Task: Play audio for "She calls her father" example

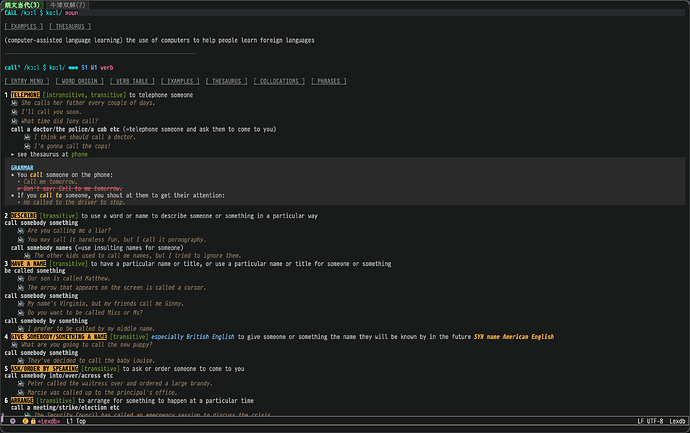Action: (x=14, y=103)
